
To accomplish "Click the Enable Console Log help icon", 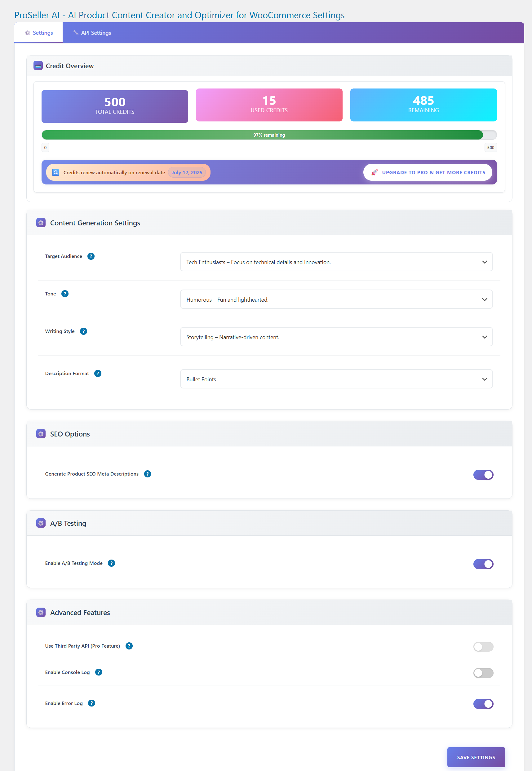I will (99, 672).
